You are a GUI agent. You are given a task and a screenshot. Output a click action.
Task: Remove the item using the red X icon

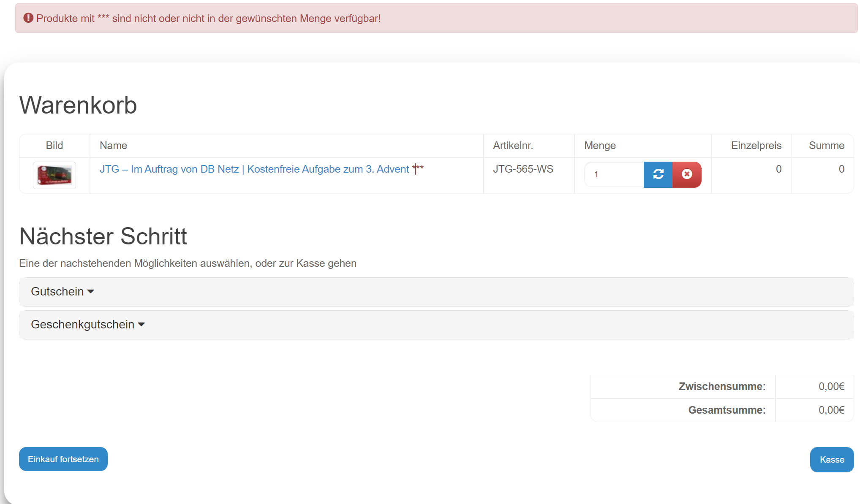(687, 174)
